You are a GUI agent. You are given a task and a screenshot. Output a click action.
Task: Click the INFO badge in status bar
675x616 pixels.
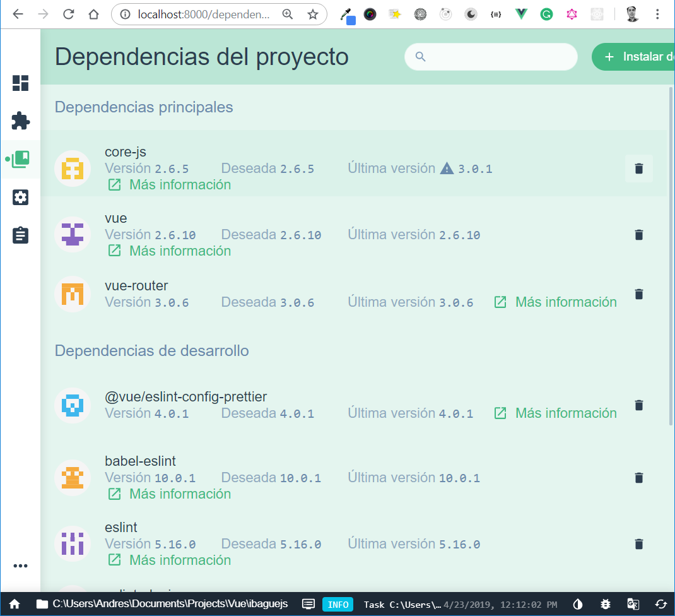click(338, 605)
